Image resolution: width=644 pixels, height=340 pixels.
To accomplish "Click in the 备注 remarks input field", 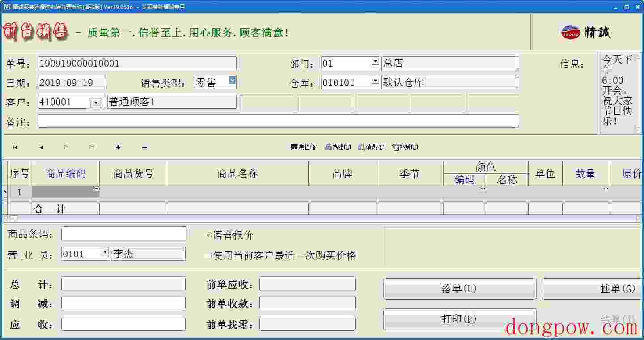I will (x=278, y=121).
